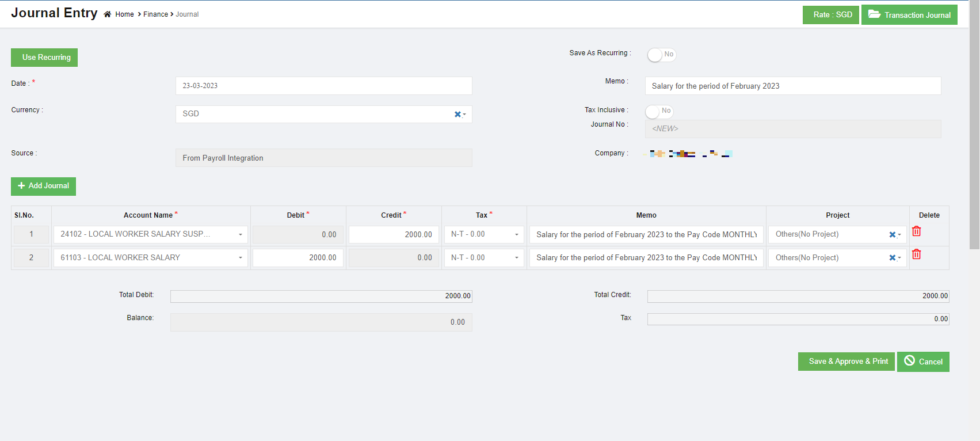Add a new journal line

point(43,186)
